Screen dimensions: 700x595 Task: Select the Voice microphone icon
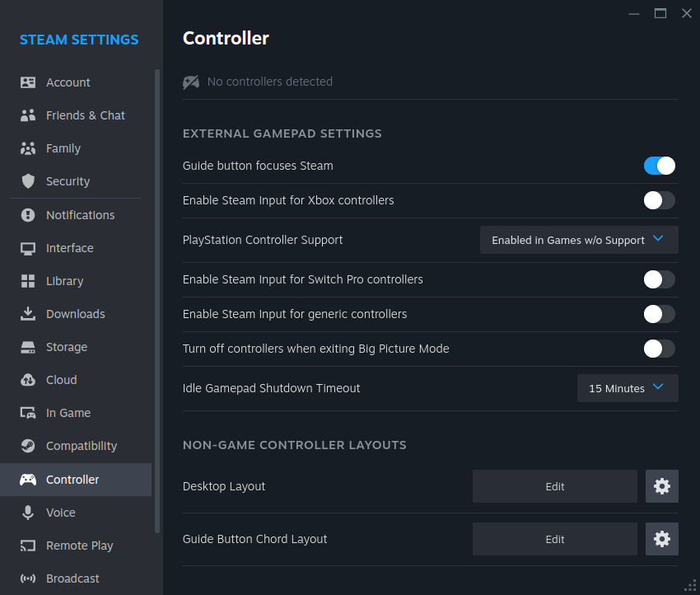click(x=28, y=513)
